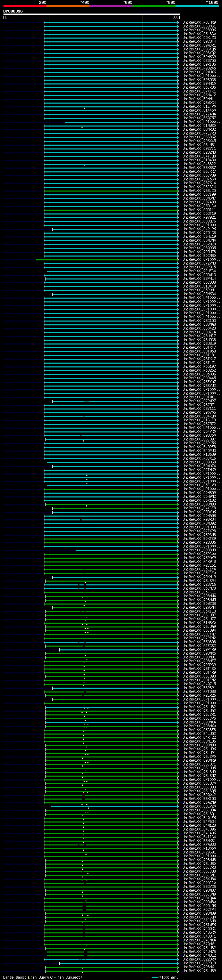Select the label UniRef100_C4Q7L5

point(199,684)
